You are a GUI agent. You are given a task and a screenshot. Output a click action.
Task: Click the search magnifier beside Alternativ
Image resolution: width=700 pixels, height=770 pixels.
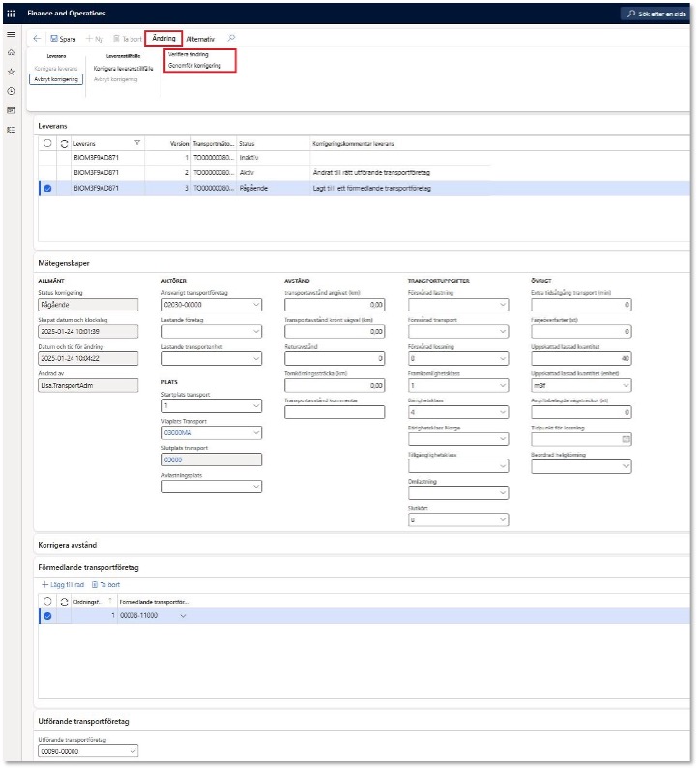pyautogui.click(x=230, y=38)
